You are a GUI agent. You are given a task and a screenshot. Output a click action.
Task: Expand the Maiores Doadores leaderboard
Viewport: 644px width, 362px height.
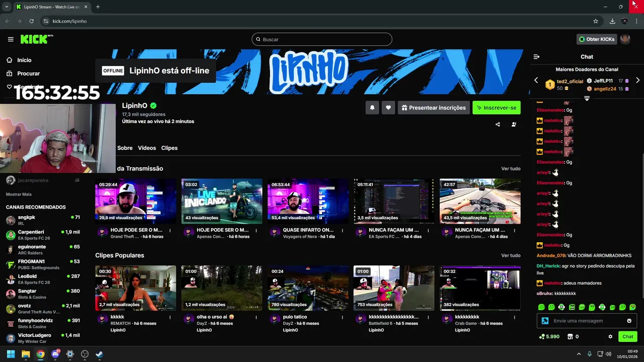click(x=587, y=98)
